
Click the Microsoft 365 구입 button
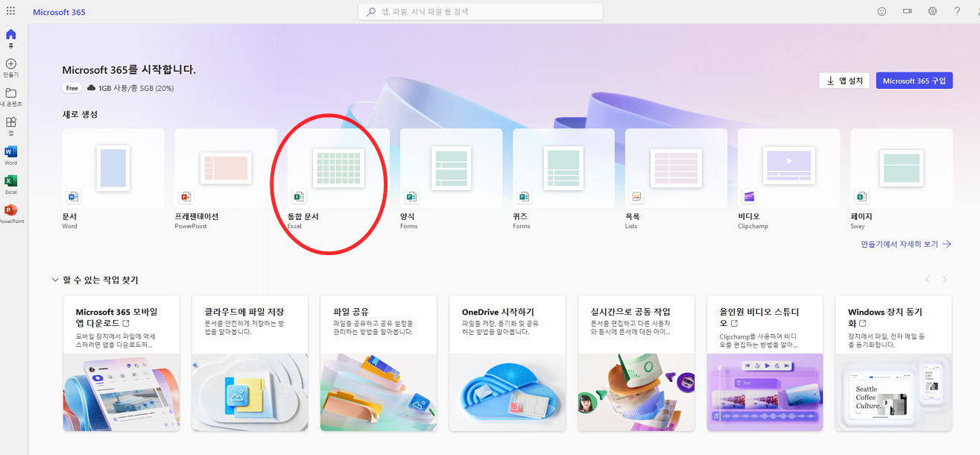914,81
